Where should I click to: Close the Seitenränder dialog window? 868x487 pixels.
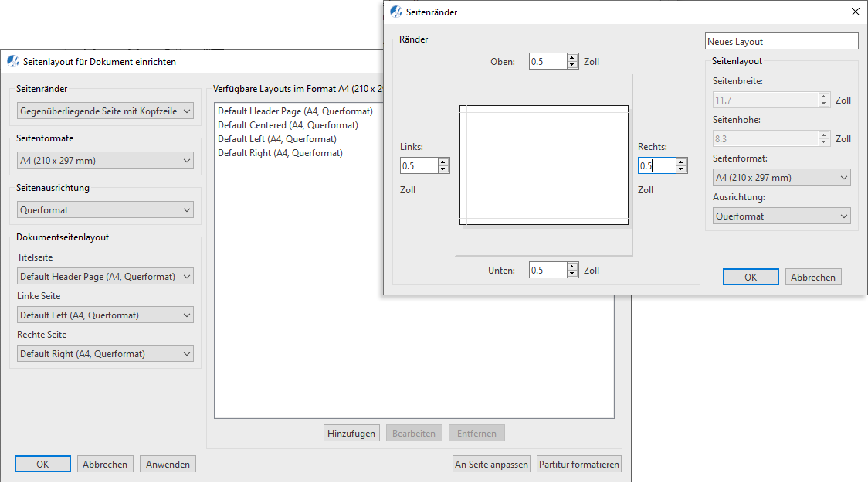[x=855, y=12]
